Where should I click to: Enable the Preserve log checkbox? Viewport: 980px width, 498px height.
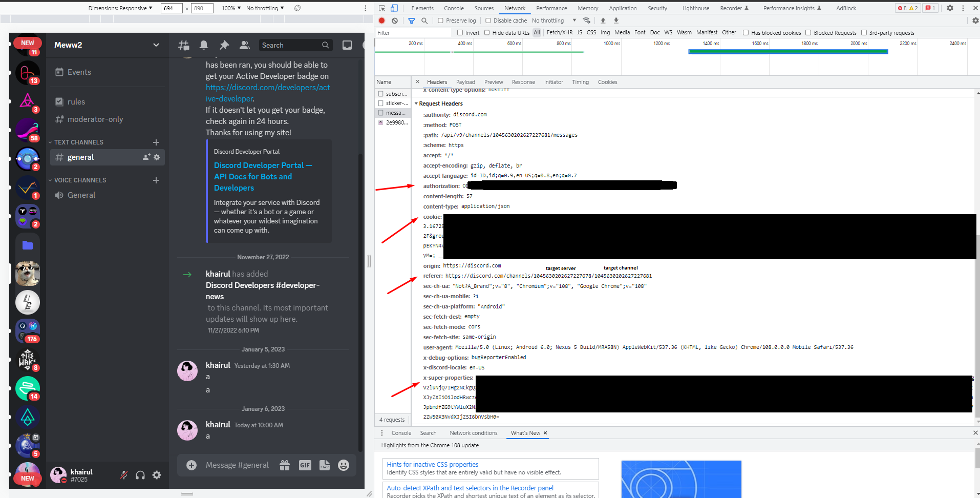tap(440, 20)
